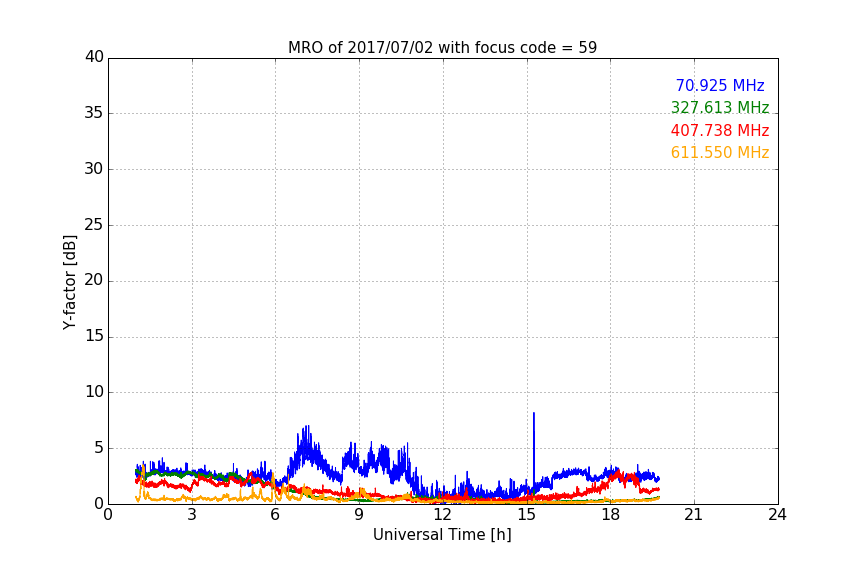
Task: Click the y-axis tick label 10
Action: coord(94,392)
